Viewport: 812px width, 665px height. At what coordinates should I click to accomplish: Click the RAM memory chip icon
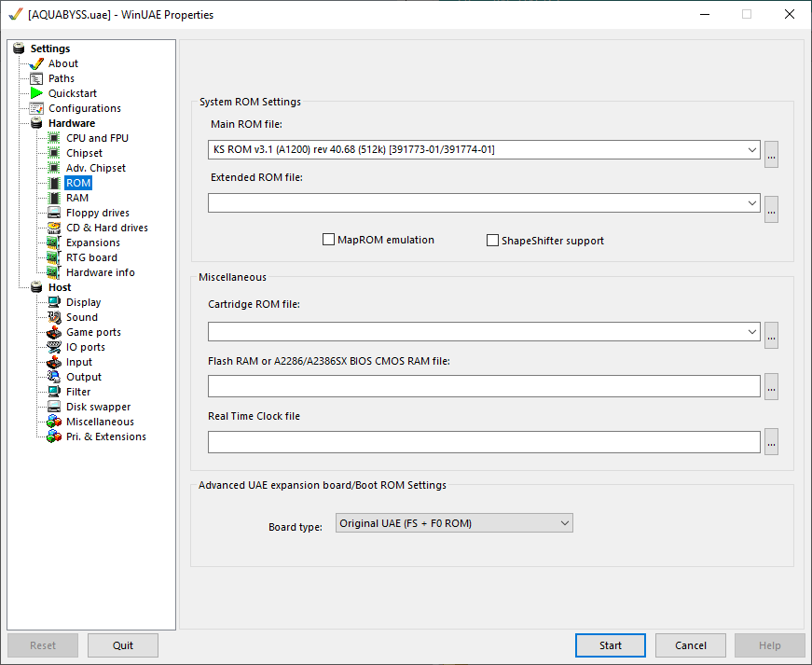[54, 198]
